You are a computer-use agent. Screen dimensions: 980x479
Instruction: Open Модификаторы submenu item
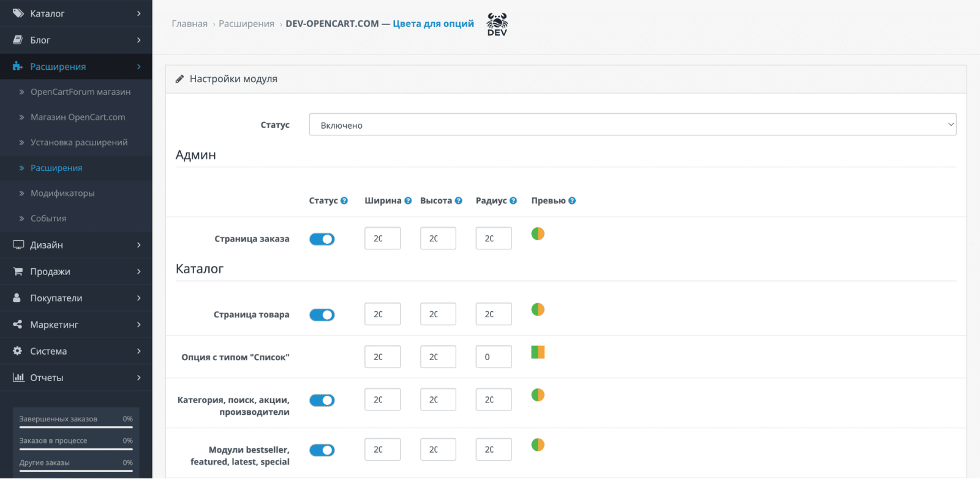62,193
